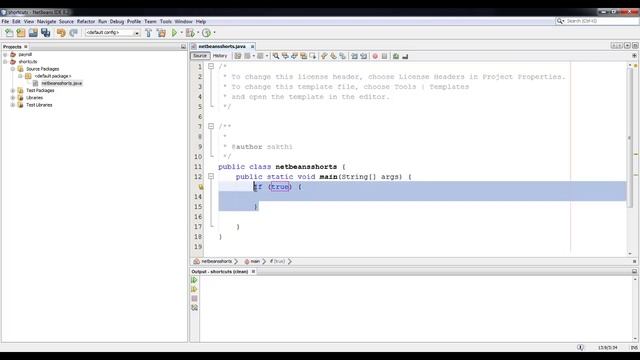
Task: Click the Undo toolbar icon
Action: 61,33
